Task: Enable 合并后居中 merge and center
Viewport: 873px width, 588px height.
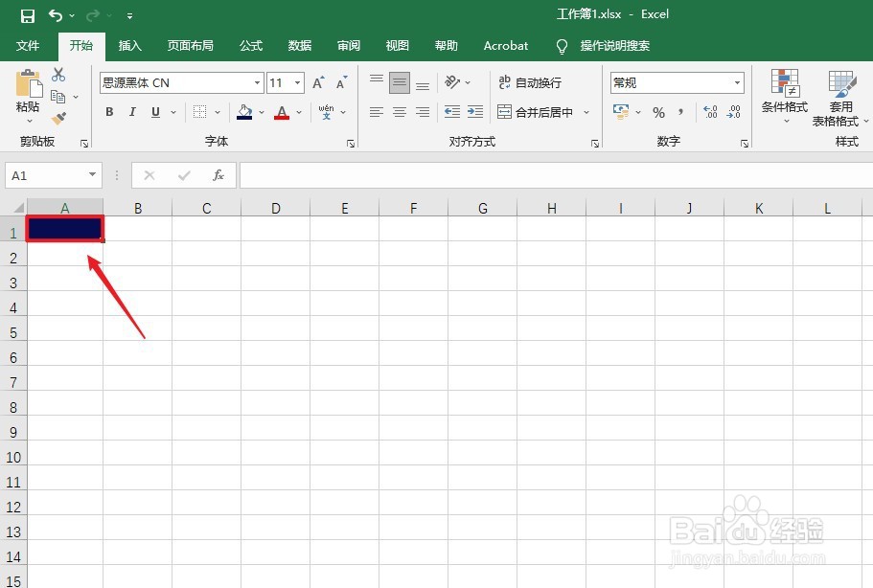Action: (x=537, y=112)
